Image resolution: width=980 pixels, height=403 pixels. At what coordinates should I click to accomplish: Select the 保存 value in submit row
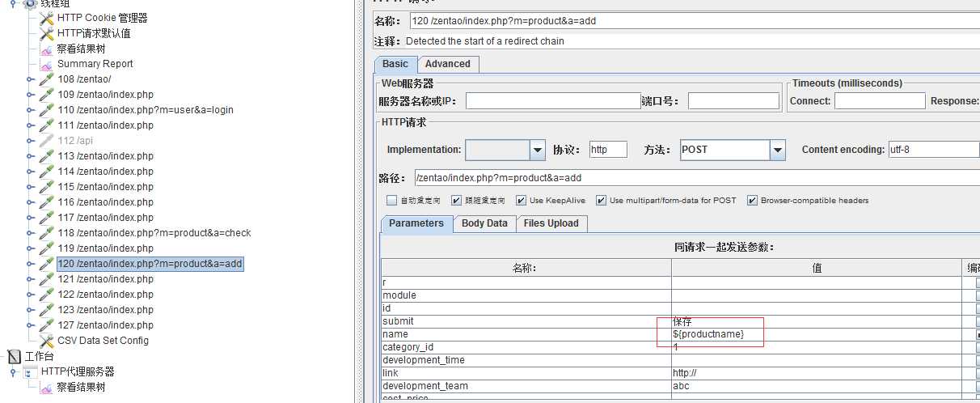pos(817,321)
